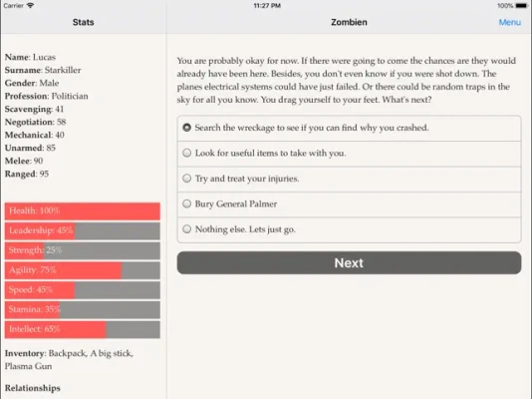The image size is (532, 399).
Task: Pick the Bury General Palmer option
Action: (349, 204)
